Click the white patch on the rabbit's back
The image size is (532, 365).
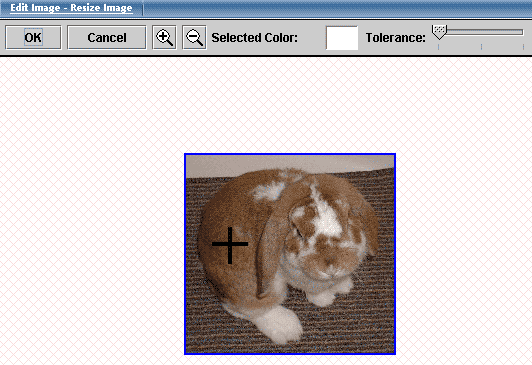[x=269, y=191]
